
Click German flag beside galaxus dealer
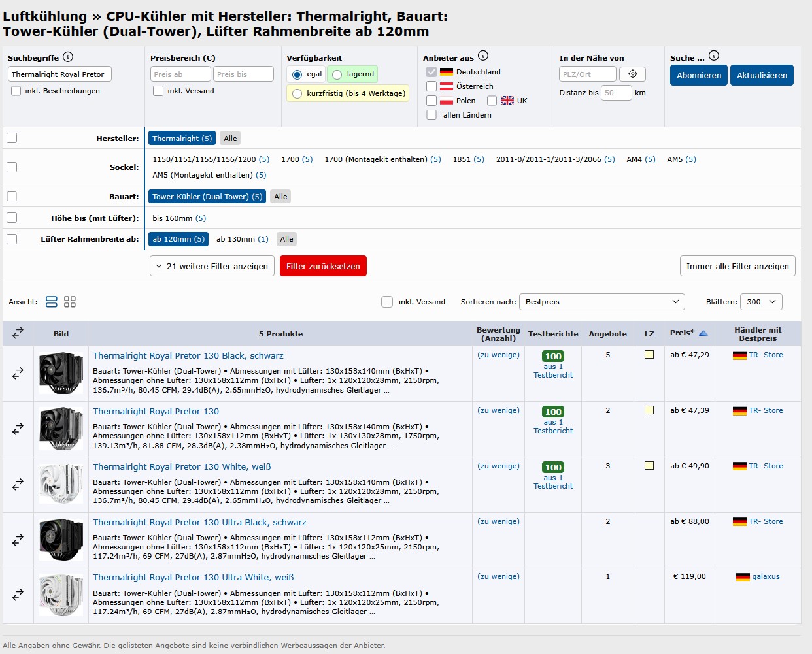point(743,577)
